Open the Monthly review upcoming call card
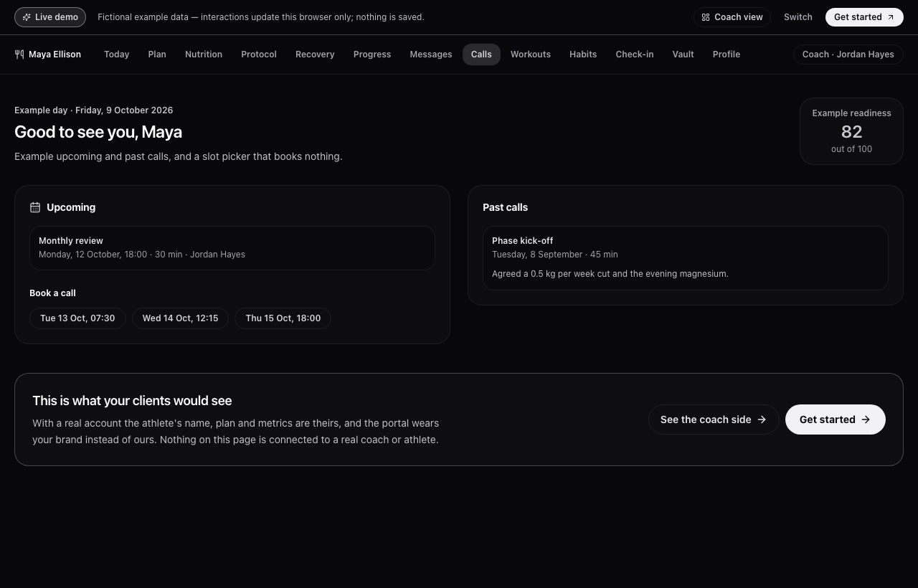The height and width of the screenshot is (588, 918). [232, 248]
